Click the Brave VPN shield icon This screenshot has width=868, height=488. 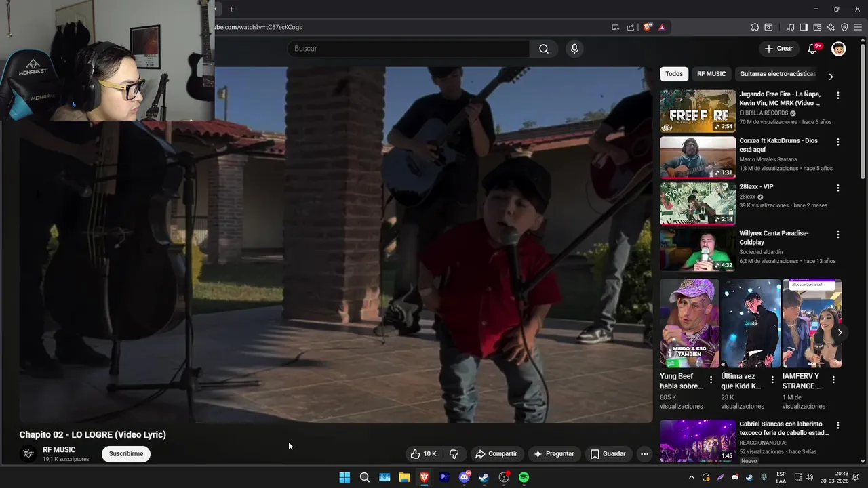[844, 27]
